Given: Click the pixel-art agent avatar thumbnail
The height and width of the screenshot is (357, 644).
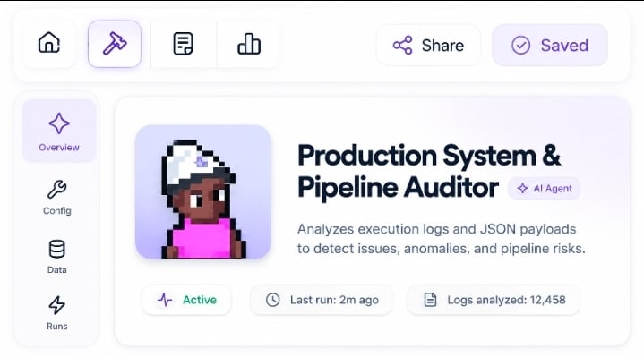Looking at the screenshot, I should point(203,191).
